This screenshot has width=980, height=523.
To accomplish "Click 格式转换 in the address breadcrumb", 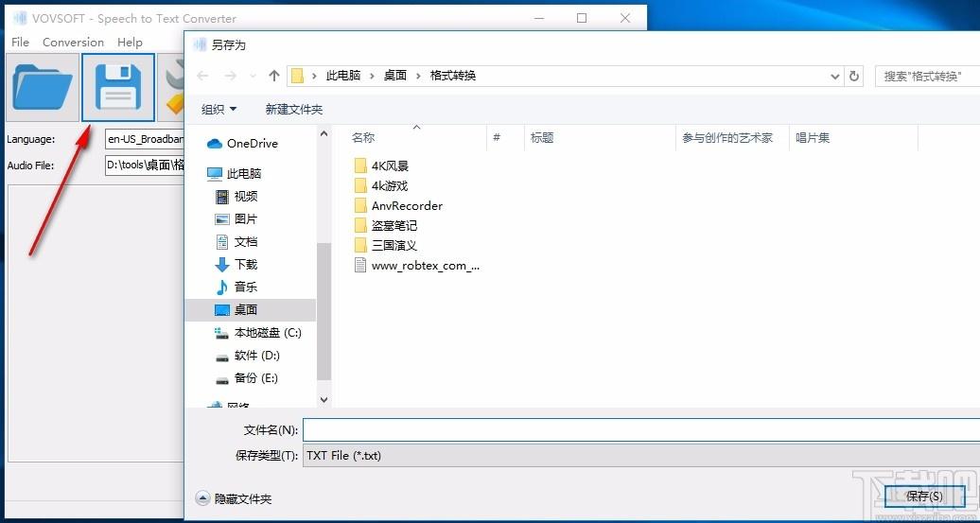I will point(453,76).
